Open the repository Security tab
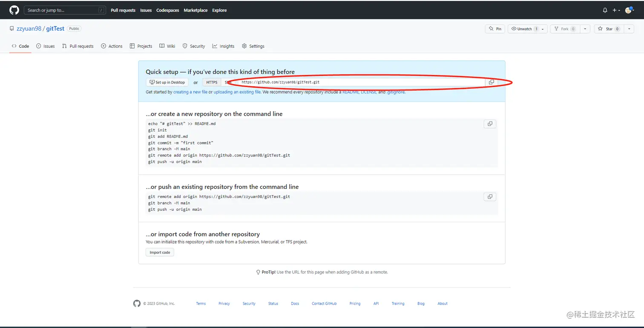 click(x=194, y=46)
